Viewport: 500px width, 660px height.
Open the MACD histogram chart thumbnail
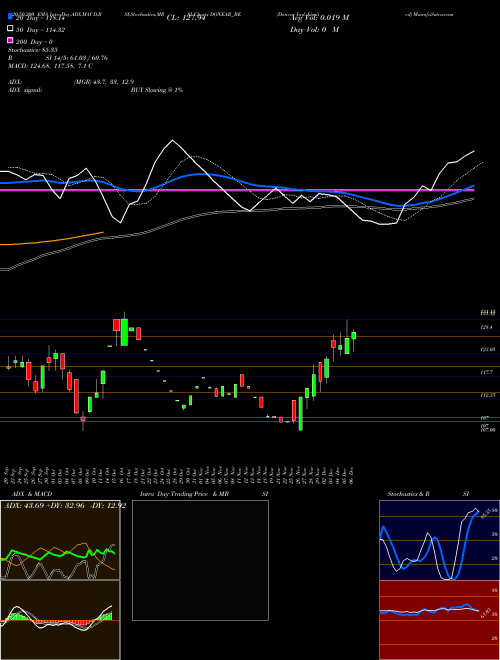click(60, 620)
